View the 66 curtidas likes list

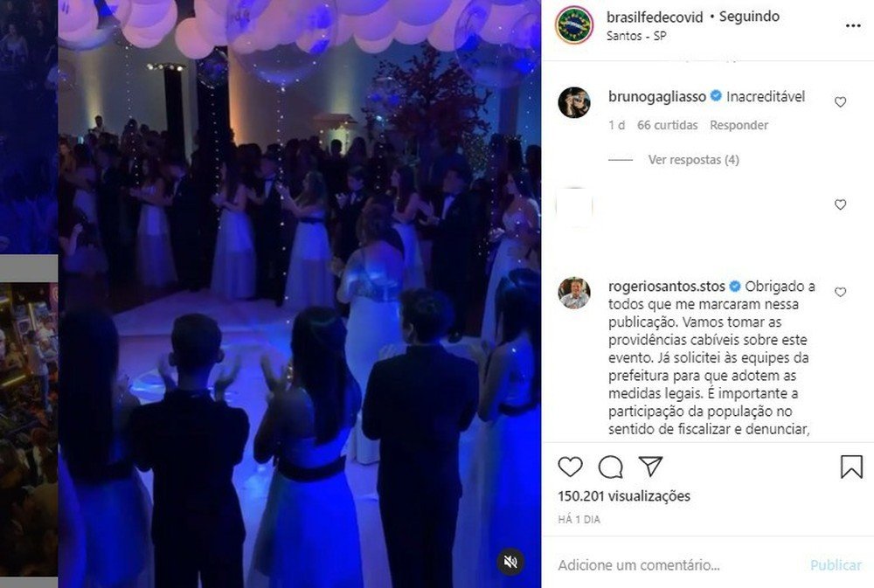(667, 126)
